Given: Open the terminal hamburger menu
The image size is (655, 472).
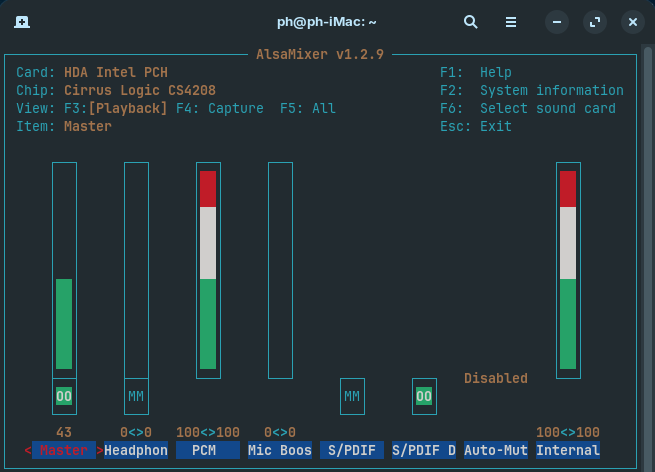Looking at the screenshot, I should click(x=510, y=22).
